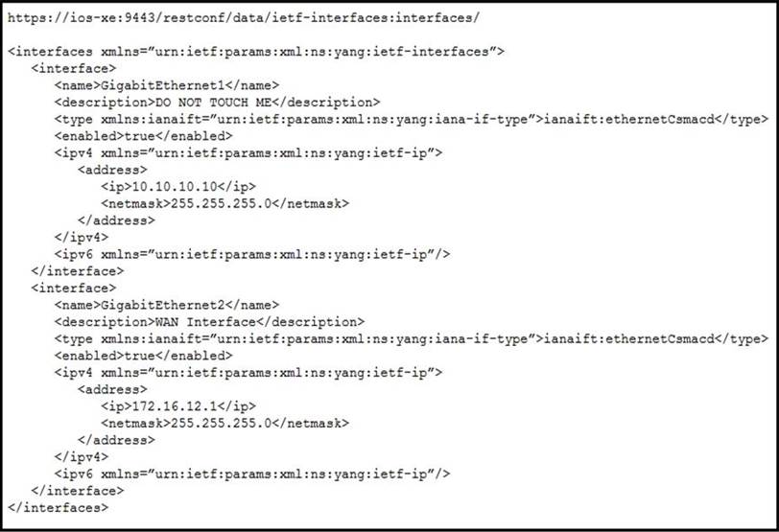Click the RESTCONF URL at the top
The width and height of the screenshot is (779, 532).
tap(244, 18)
